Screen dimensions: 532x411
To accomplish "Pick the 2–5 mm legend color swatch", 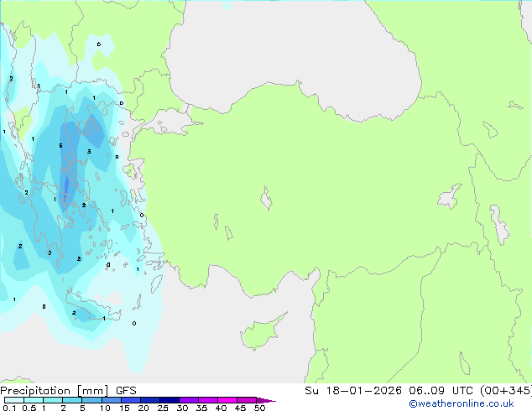I will click(72, 400).
